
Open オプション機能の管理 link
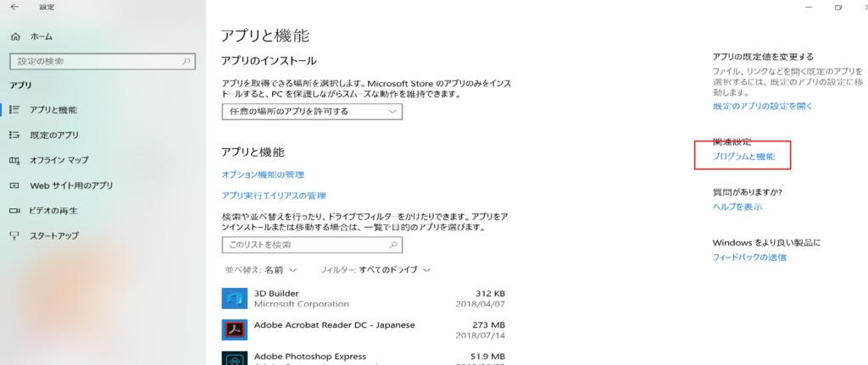[263, 174]
